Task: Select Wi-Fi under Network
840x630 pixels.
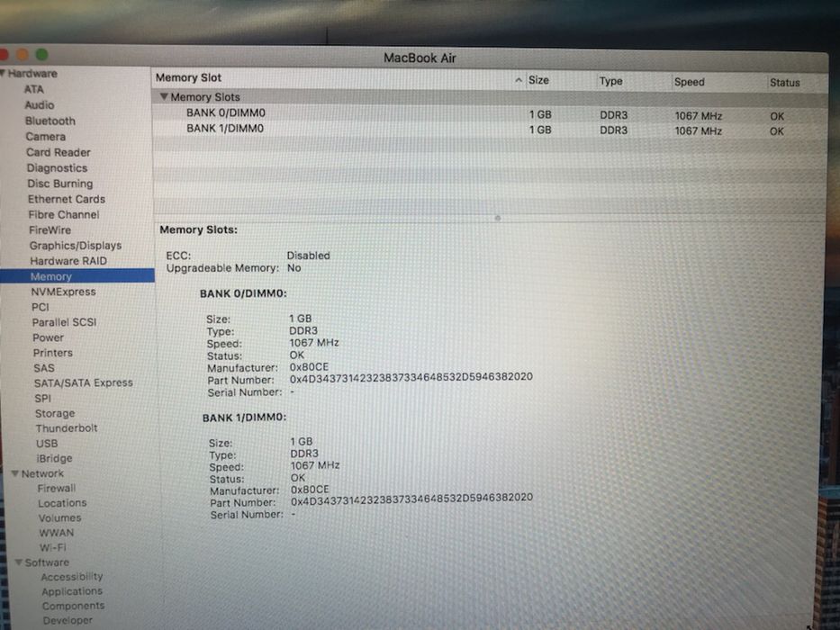Action: pos(53,547)
